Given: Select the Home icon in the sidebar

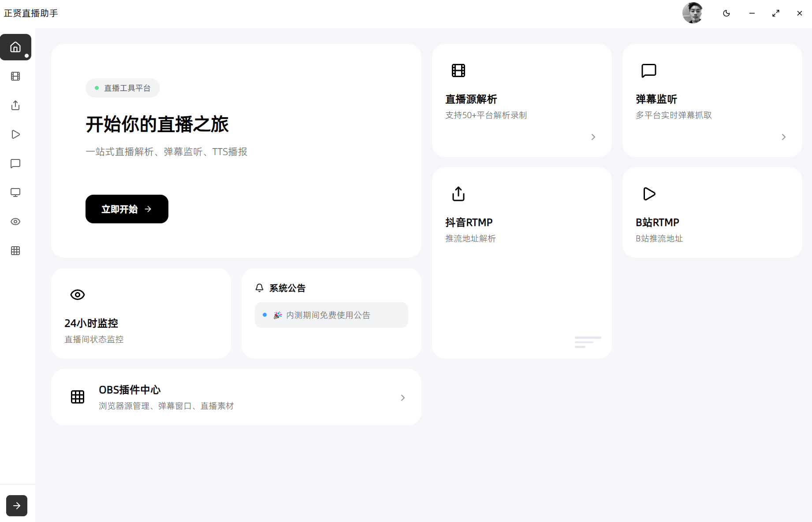Looking at the screenshot, I should coord(16,47).
